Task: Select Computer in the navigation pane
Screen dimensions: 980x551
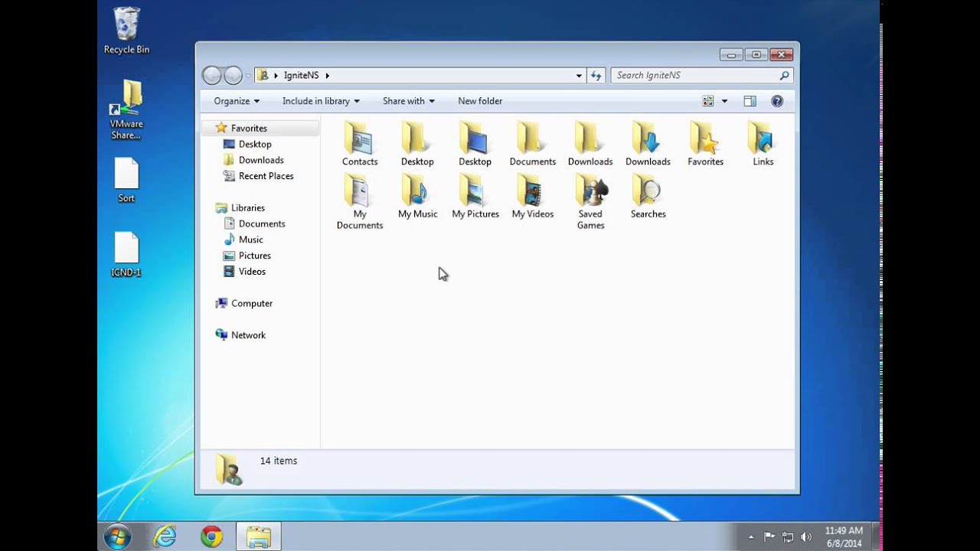Action: tap(251, 303)
